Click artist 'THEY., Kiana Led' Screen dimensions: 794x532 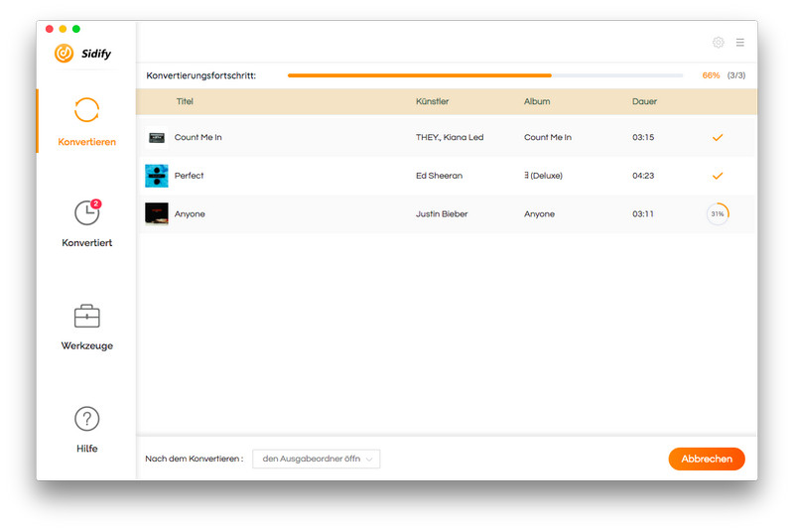[450, 137]
